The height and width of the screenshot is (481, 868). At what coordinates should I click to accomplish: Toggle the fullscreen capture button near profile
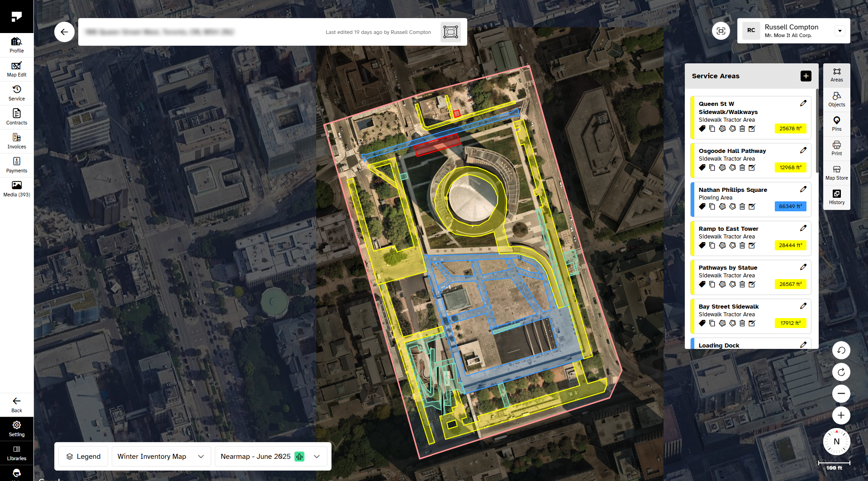[x=721, y=31]
